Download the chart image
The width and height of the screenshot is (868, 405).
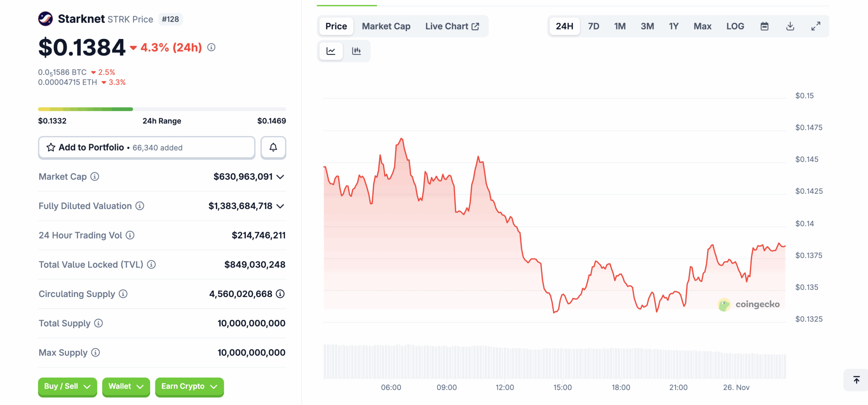click(790, 26)
